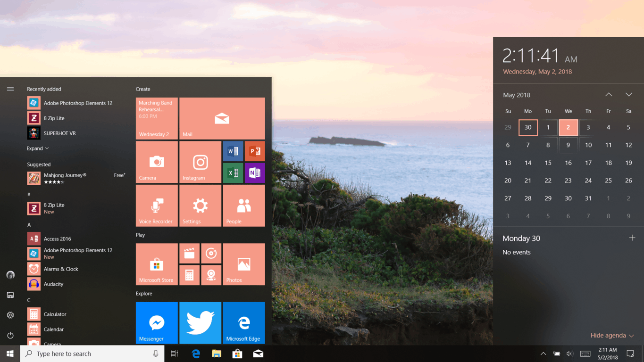Click the taskbar clock showing 2:11 AM
This screenshot has width=644, height=362.
tap(607, 354)
